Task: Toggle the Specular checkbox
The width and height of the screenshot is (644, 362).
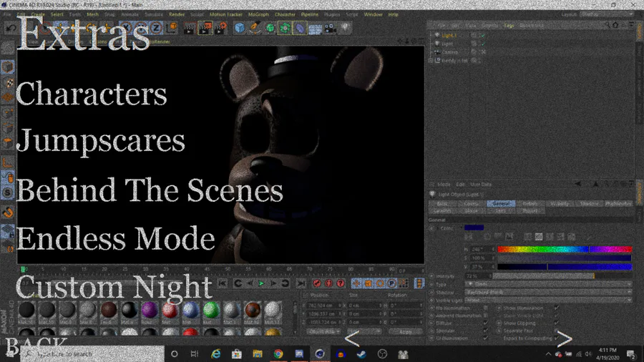Action: click(x=485, y=331)
